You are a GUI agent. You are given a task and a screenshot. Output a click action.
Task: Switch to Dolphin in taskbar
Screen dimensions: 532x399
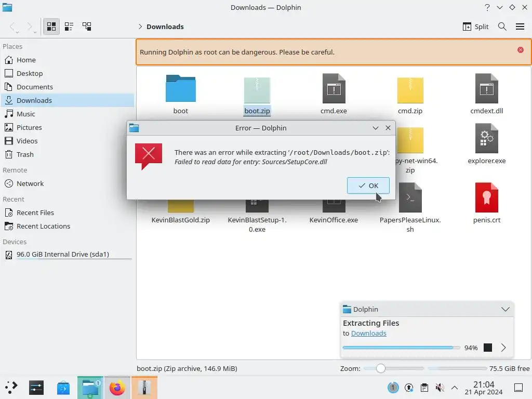point(90,388)
